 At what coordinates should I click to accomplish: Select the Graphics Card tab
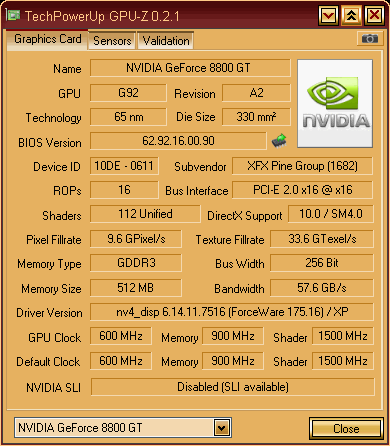coord(48,39)
